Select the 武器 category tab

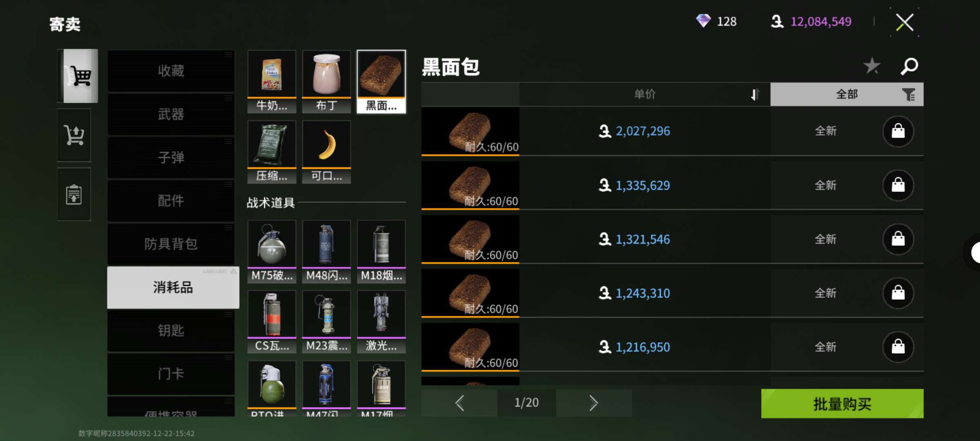171,114
